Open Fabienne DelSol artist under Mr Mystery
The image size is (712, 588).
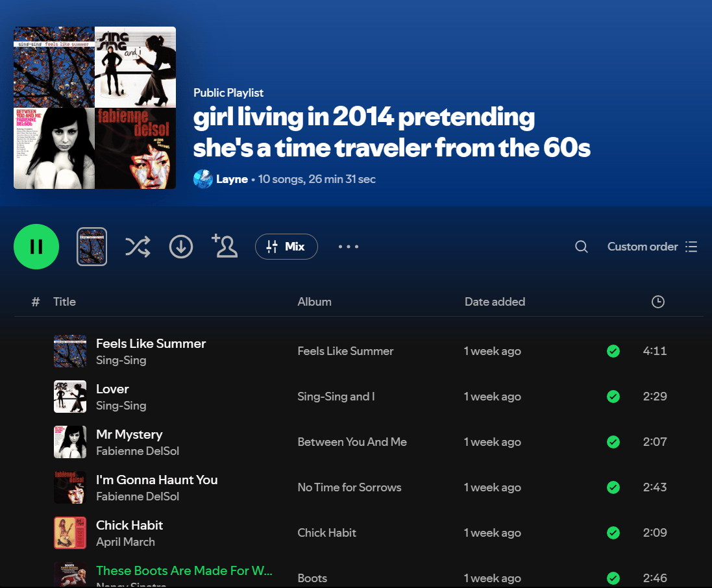138,451
